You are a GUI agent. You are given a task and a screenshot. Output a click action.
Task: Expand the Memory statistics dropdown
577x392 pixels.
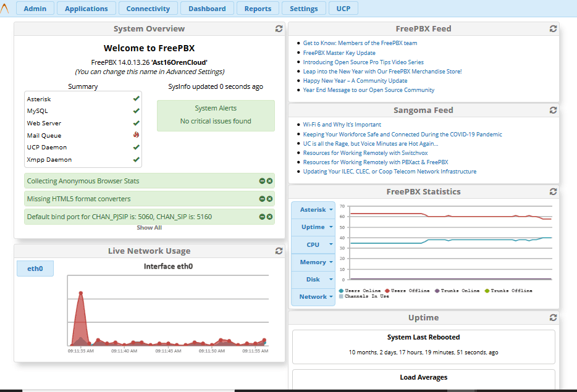coord(313,262)
